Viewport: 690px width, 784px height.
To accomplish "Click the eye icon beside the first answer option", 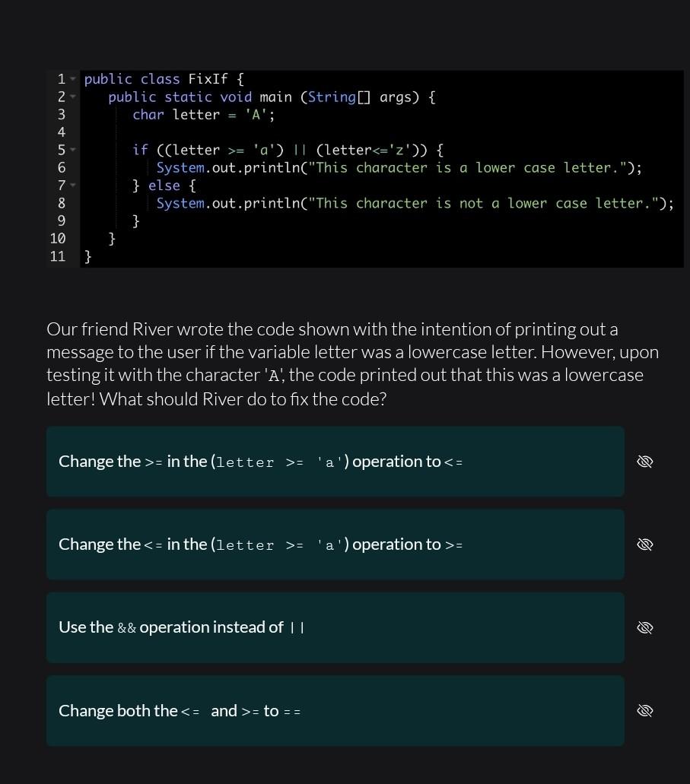I will click(645, 461).
